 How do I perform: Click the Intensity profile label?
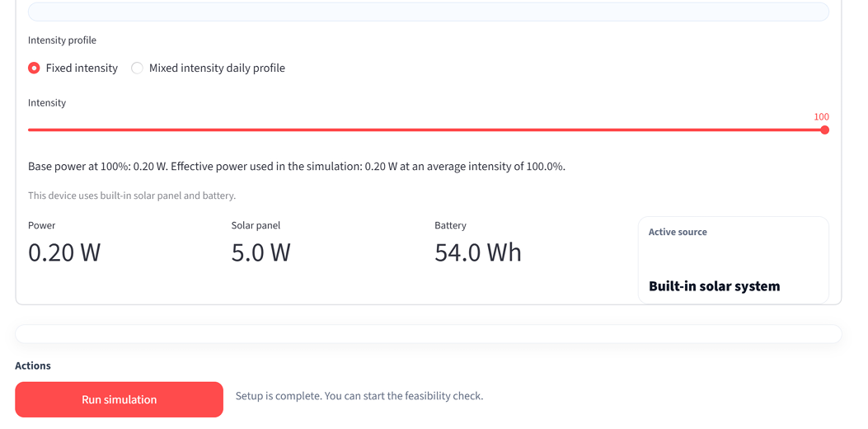coord(62,40)
